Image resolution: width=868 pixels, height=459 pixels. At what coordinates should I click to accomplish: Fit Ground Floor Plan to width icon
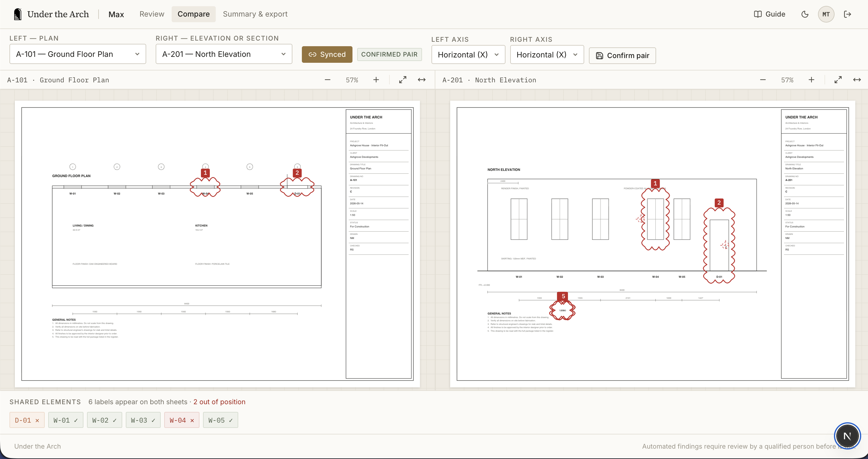pyautogui.click(x=421, y=80)
